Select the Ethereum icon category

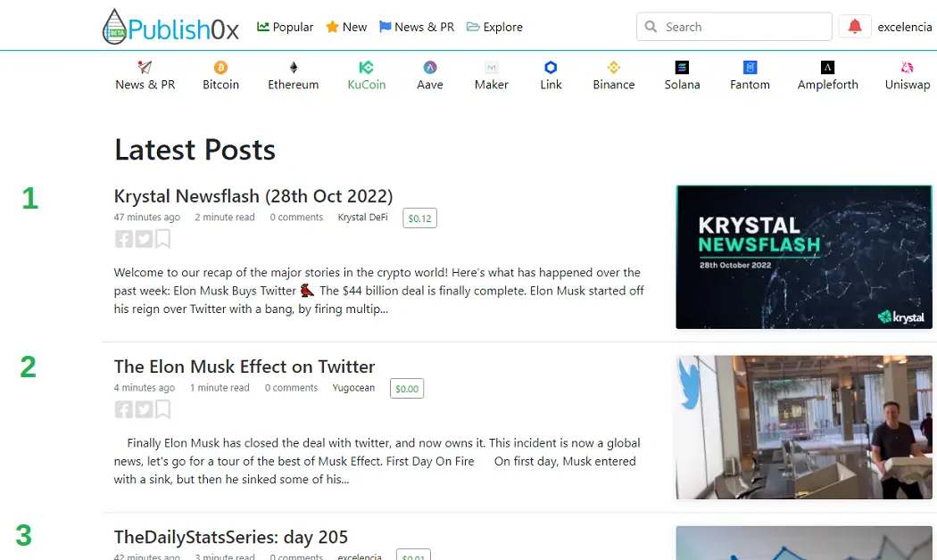pyautogui.click(x=293, y=76)
